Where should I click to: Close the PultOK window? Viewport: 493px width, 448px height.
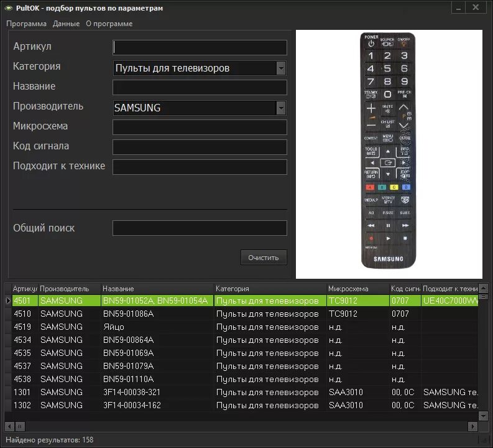click(476, 7)
